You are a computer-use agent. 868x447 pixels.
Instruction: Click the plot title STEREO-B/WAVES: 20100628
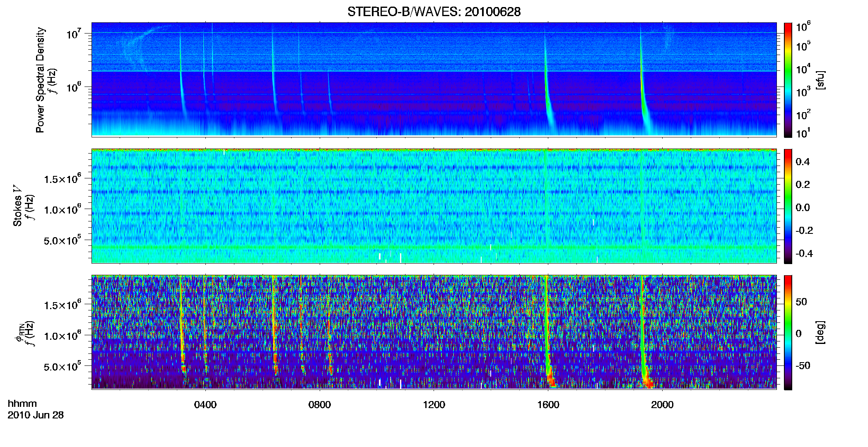434,12
